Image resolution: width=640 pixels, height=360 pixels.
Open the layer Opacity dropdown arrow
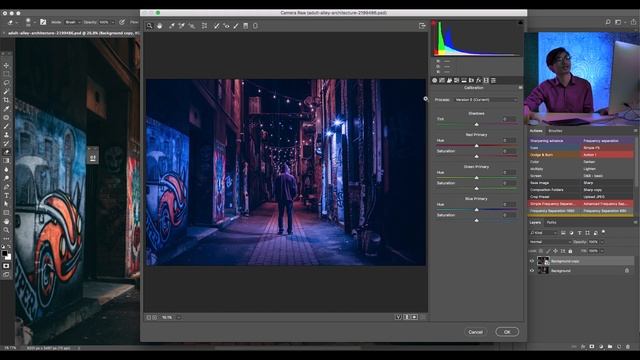pyautogui.click(x=602, y=242)
